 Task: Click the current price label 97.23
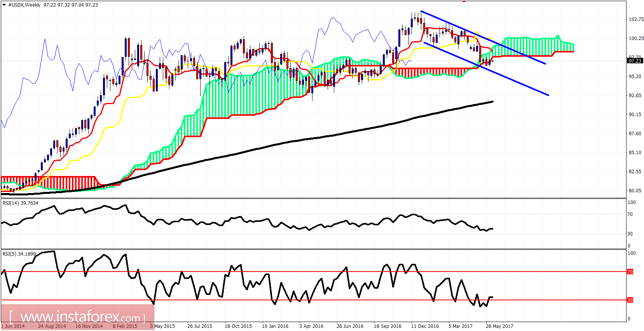pos(635,61)
